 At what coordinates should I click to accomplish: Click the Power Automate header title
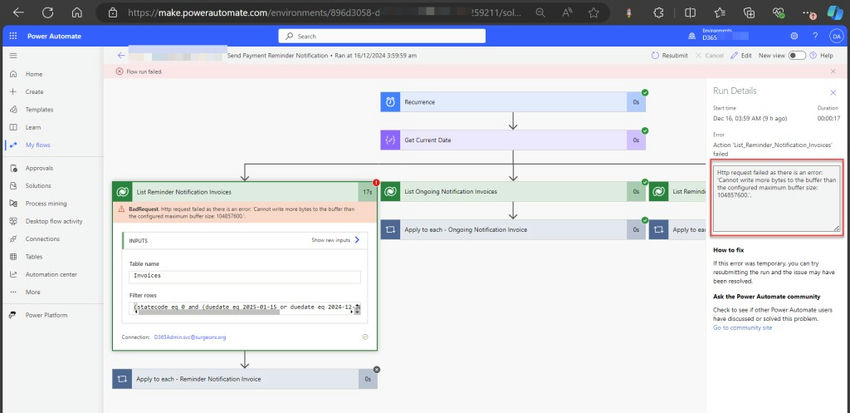(54, 36)
